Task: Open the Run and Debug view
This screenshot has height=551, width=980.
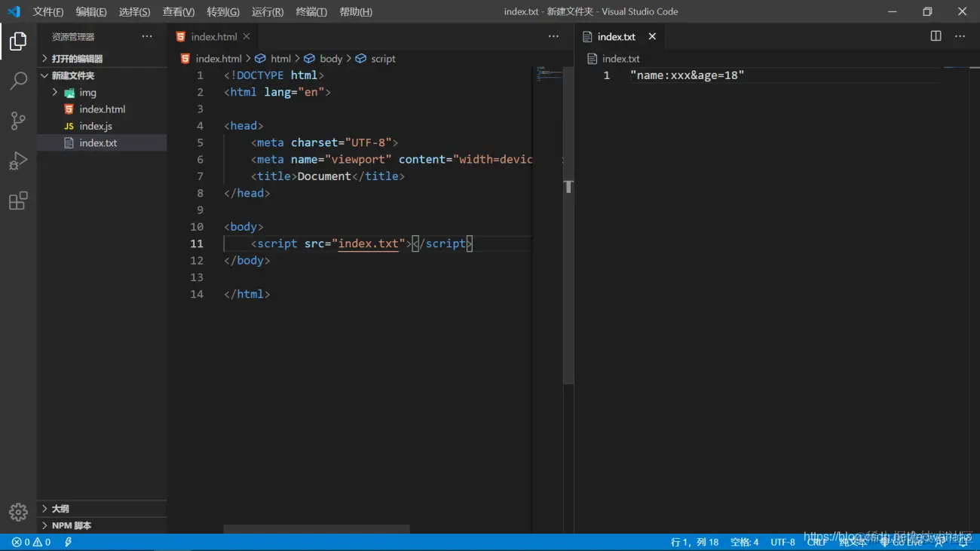Action: click(18, 161)
